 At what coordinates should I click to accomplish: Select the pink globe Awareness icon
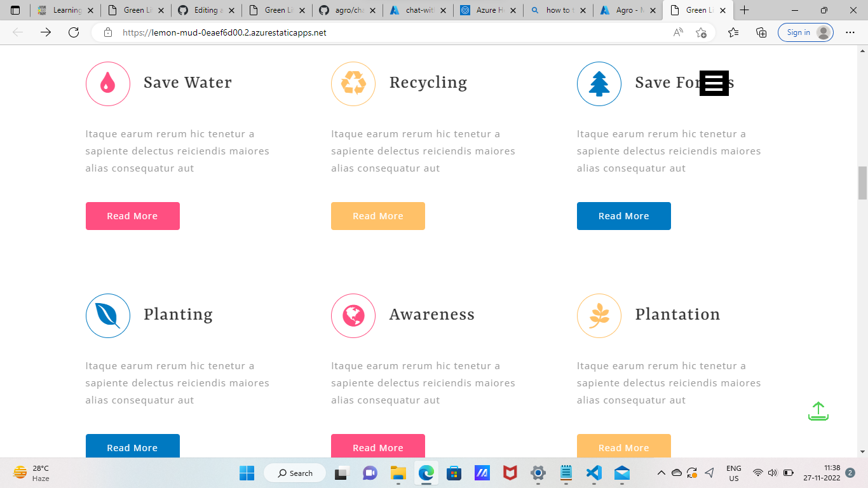353,315
